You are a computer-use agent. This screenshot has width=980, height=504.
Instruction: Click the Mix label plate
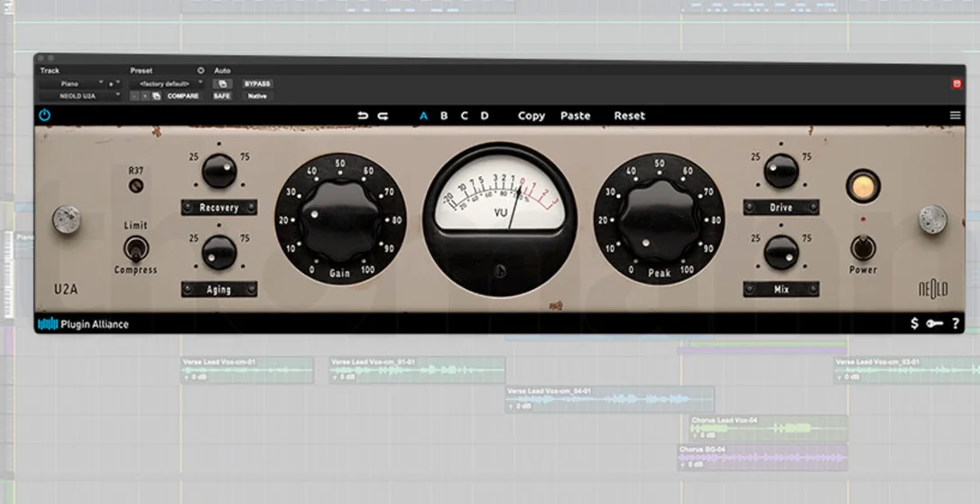point(781,290)
